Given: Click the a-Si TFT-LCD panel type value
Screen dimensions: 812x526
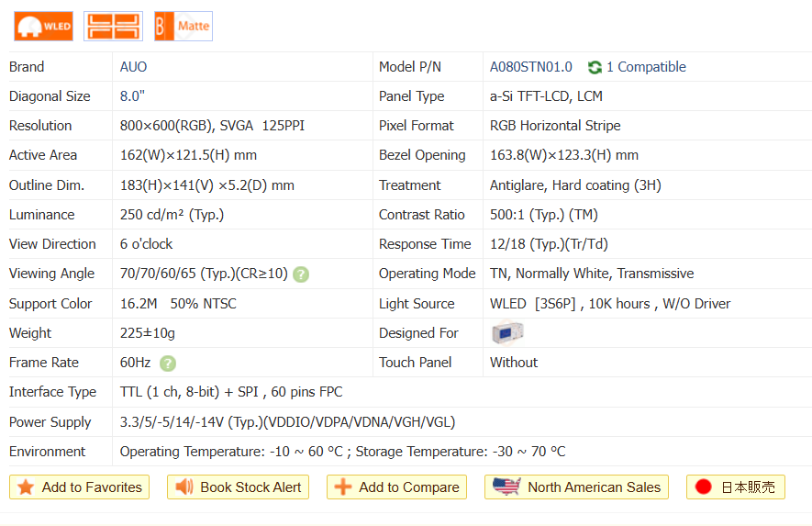Looking at the screenshot, I should coord(546,96).
